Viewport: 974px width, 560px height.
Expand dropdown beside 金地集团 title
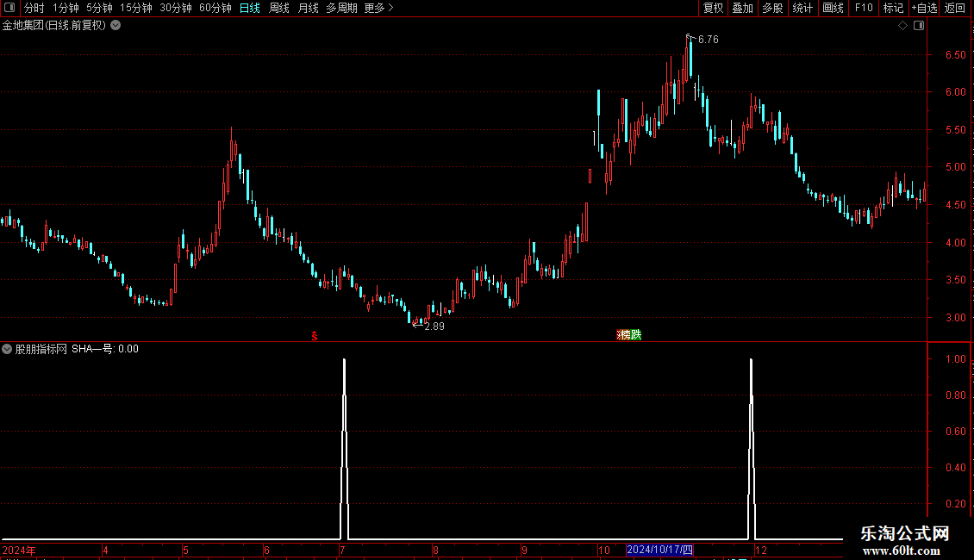[116, 26]
